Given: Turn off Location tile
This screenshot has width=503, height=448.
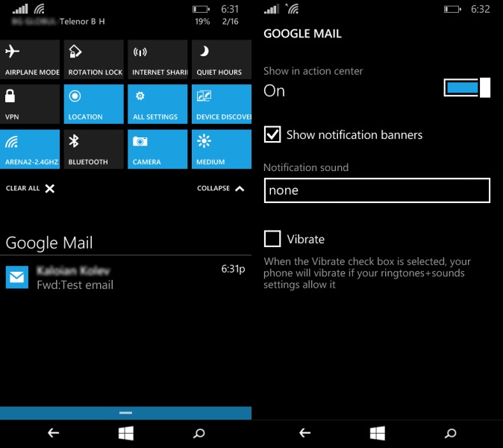Looking at the screenshot, I should click(x=94, y=104).
